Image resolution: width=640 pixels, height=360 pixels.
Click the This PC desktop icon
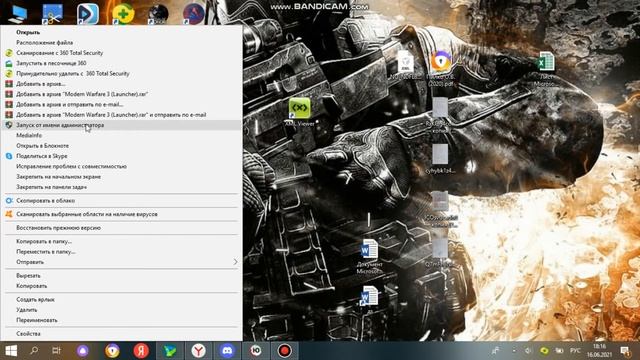[17, 14]
